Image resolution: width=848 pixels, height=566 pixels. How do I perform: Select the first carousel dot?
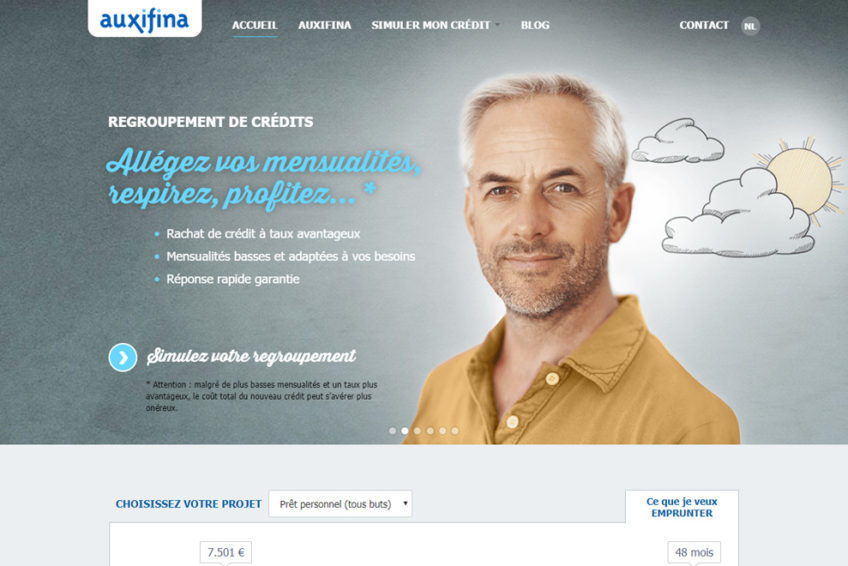click(x=393, y=431)
